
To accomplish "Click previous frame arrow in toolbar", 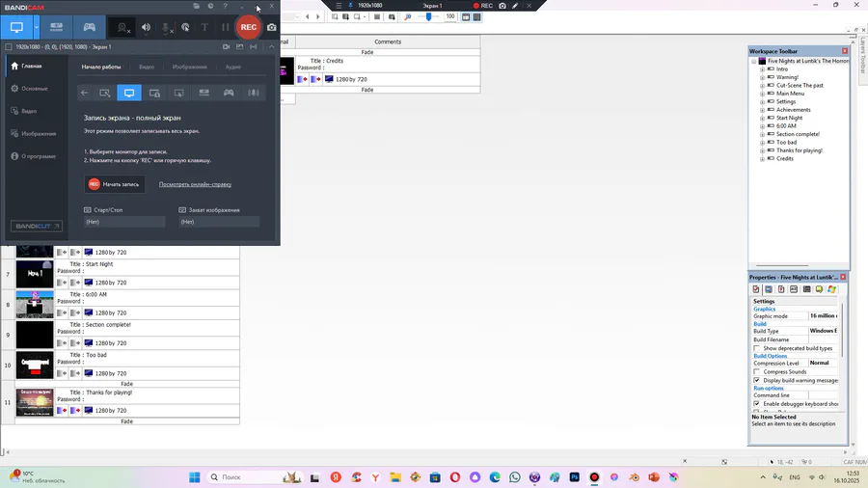I will click(x=308, y=17).
